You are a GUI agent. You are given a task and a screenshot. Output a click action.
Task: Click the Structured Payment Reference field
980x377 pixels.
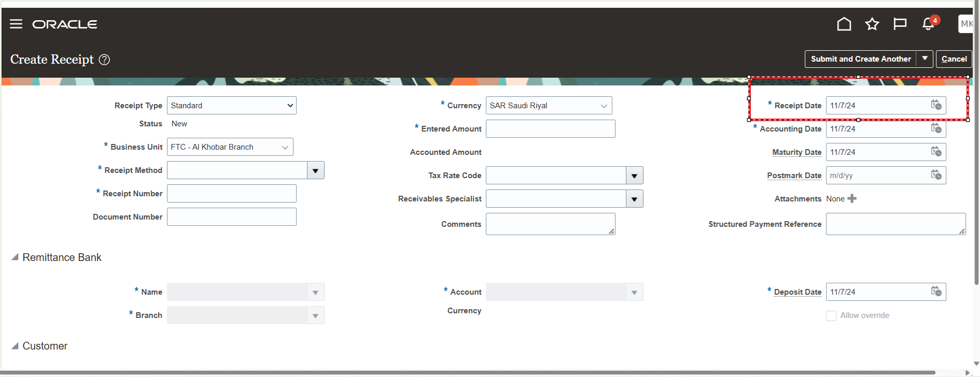click(896, 224)
